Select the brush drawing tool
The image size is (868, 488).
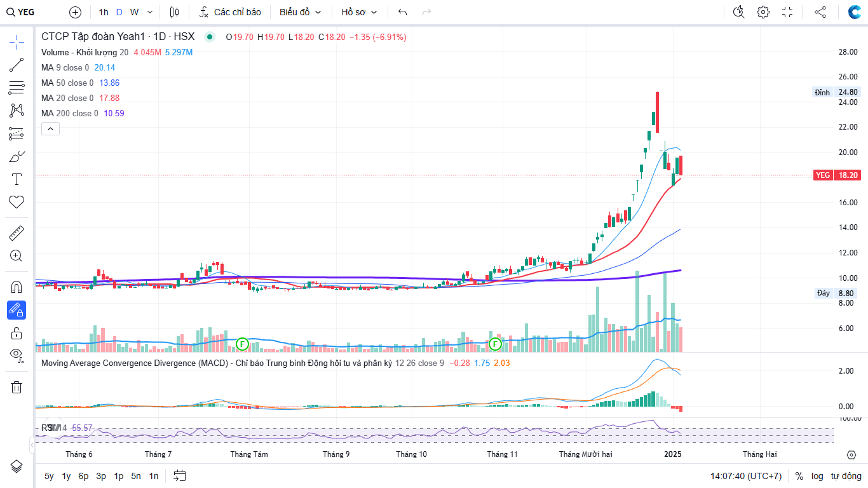(x=17, y=156)
